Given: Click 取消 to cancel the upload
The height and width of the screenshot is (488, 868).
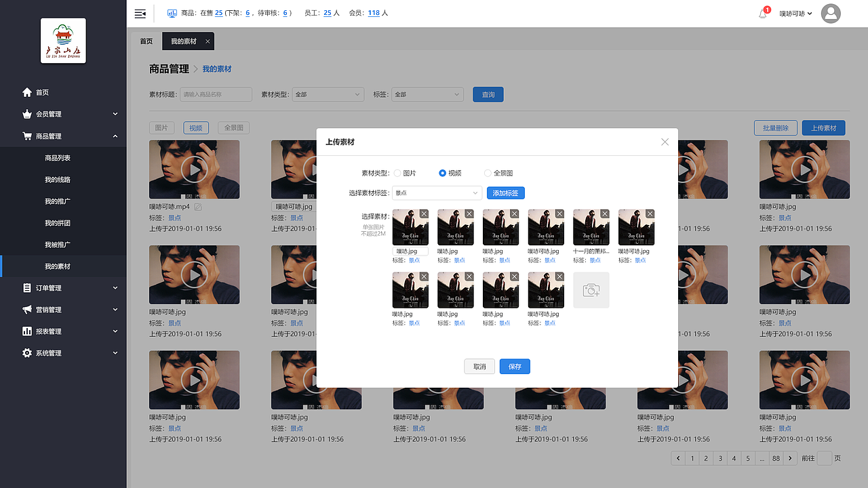Looking at the screenshot, I should tap(479, 367).
